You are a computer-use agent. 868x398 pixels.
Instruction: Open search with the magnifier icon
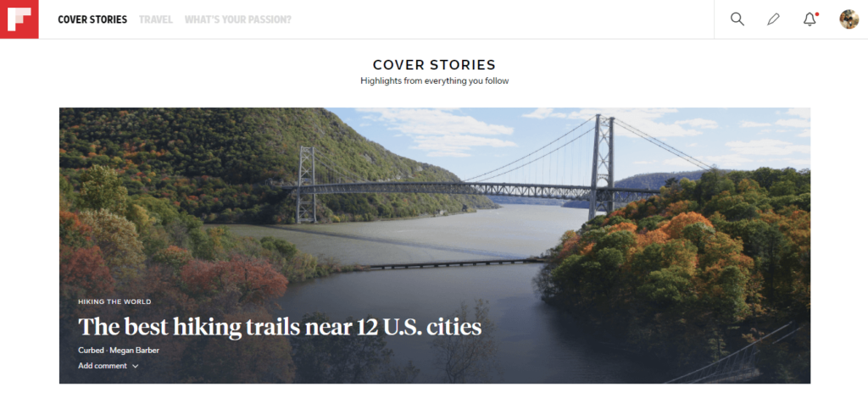point(737,19)
